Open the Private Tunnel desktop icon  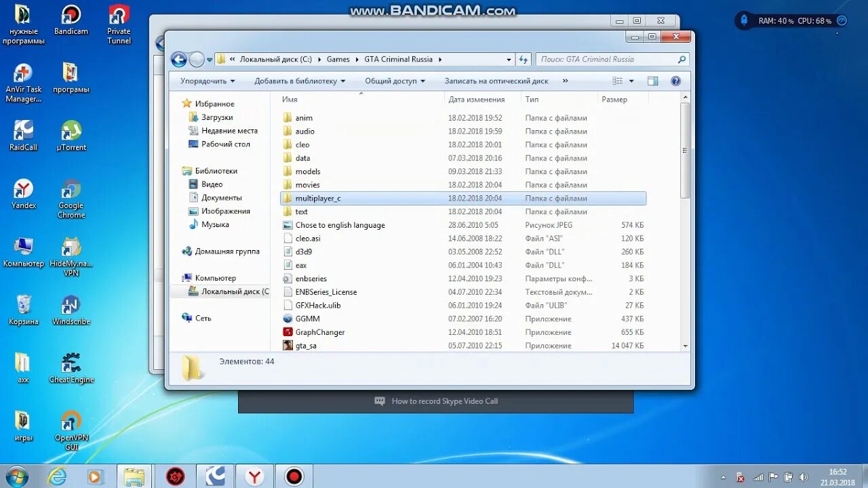tap(119, 24)
